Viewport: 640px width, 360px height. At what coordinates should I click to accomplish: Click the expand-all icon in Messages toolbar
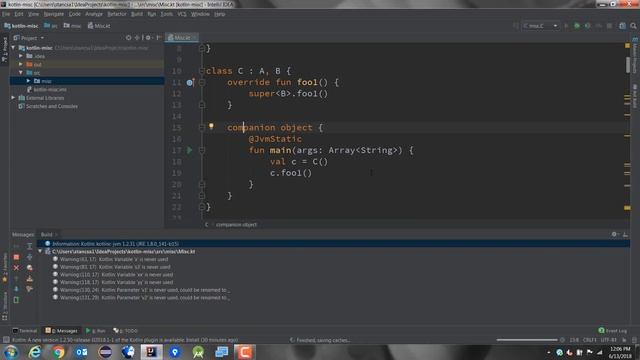(29, 246)
